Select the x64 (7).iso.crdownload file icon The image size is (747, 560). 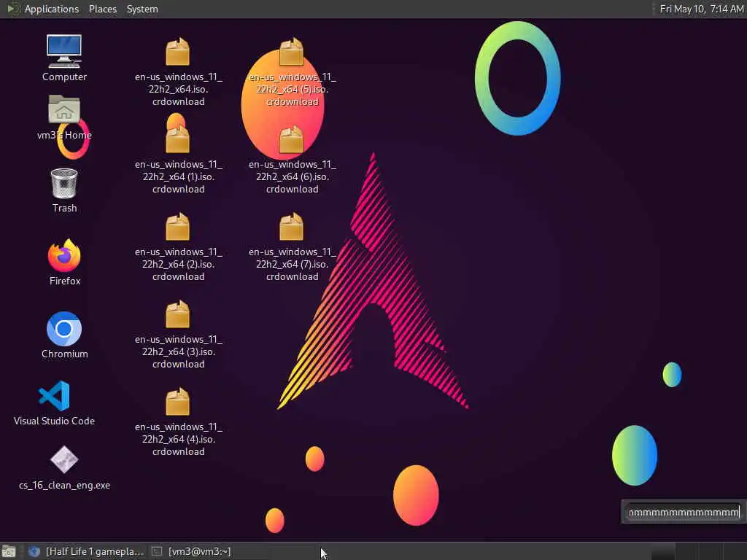pyautogui.click(x=291, y=227)
